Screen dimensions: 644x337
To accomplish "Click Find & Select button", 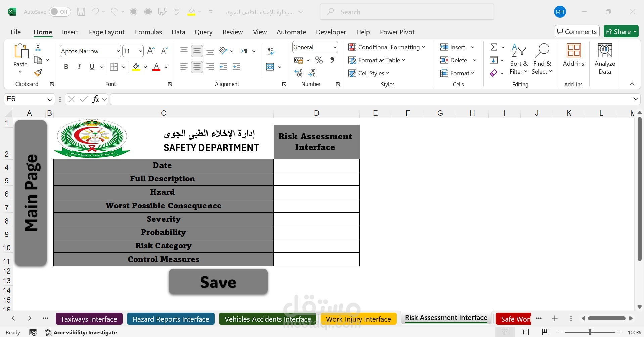I will (x=542, y=59).
